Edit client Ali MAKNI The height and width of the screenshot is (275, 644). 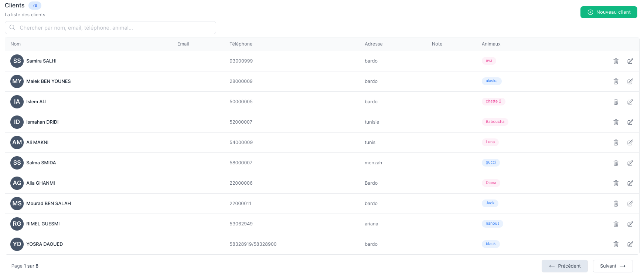tap(630, 142)
